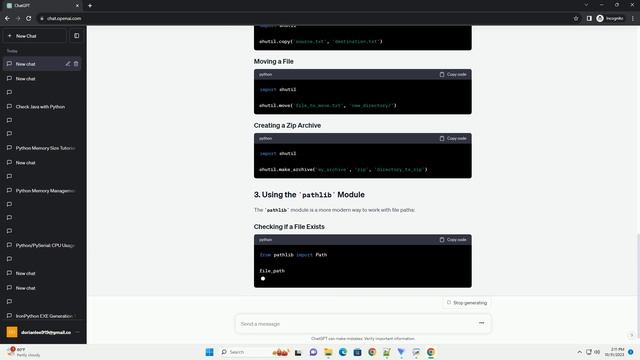Viewport: 640px width, 360px height.
Task: Open the browser side panel icon
Action: point(589,18)
